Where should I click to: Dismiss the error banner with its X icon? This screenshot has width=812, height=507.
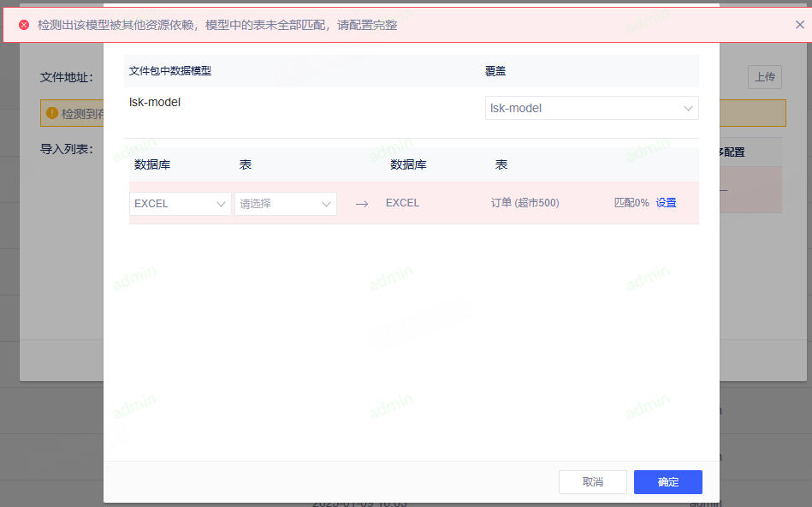[x=799, y=25]
